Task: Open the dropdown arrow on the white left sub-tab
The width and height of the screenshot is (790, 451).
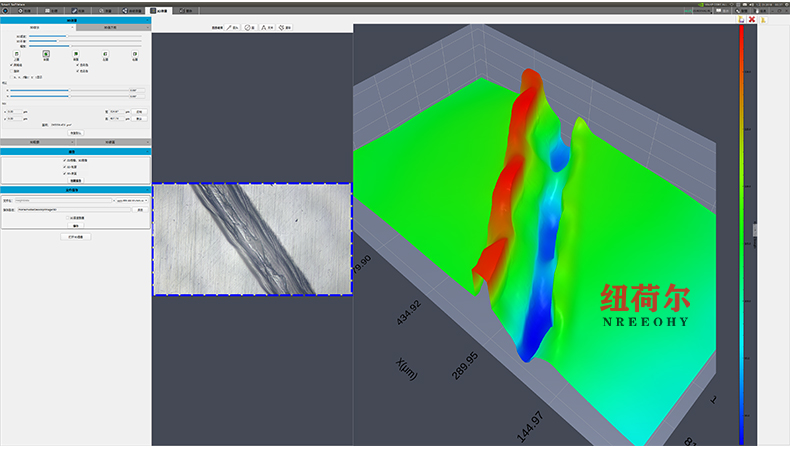Action: 72,28
